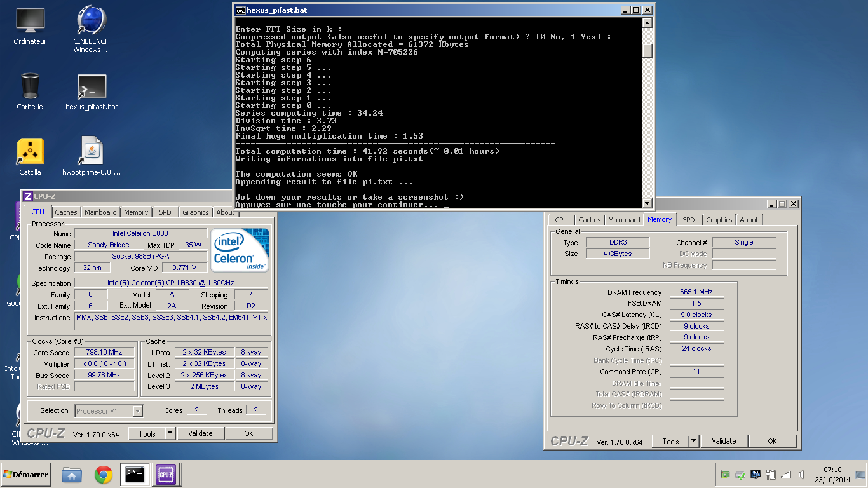Open SPD tab in the CPU window
The height and width of the screenshot is (488, 868).
coord(165,212)
